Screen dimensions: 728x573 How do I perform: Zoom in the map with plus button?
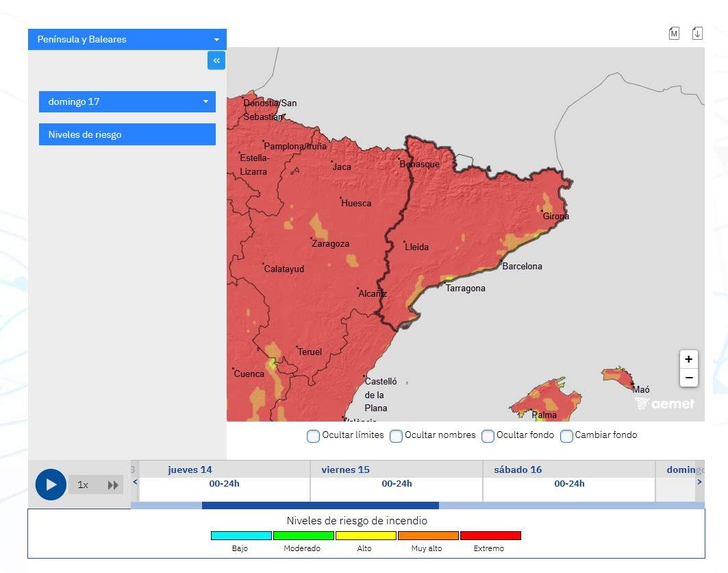tap(689, 359)
